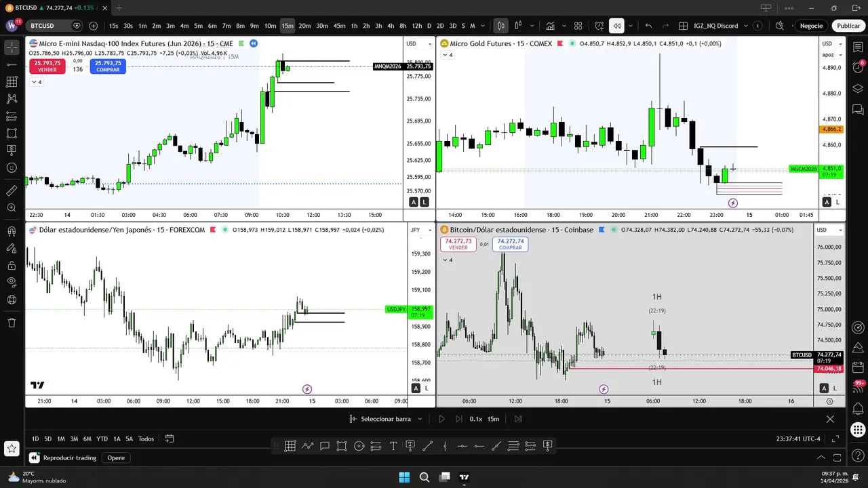Create an alert from the top toolbar

coord(599,26)
